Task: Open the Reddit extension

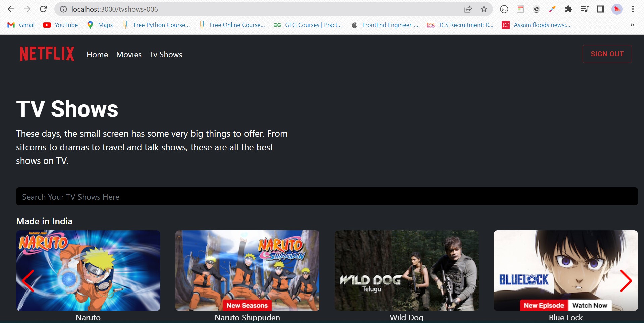Action: pos(536,9)
